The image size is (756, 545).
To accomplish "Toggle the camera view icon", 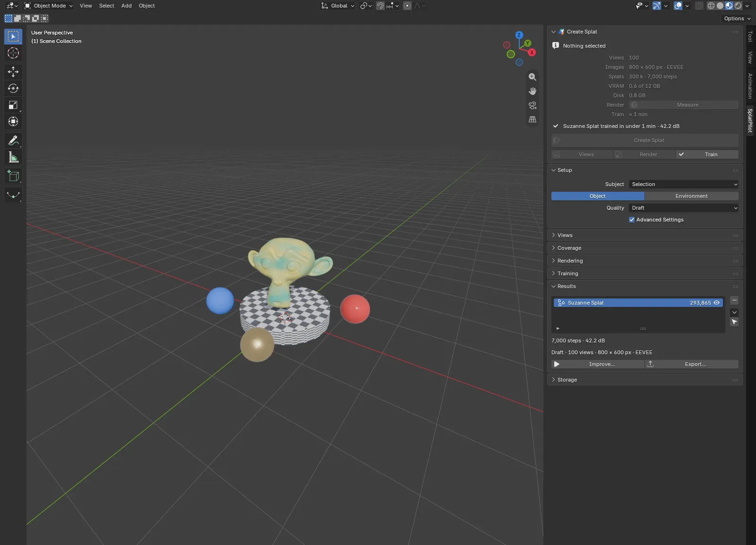I will point(533,105).
